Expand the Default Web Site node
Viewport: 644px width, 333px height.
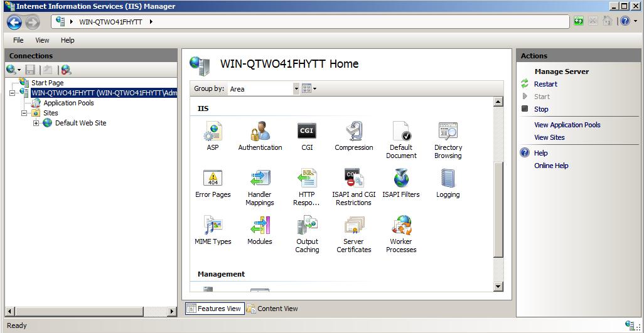[36, 123]
